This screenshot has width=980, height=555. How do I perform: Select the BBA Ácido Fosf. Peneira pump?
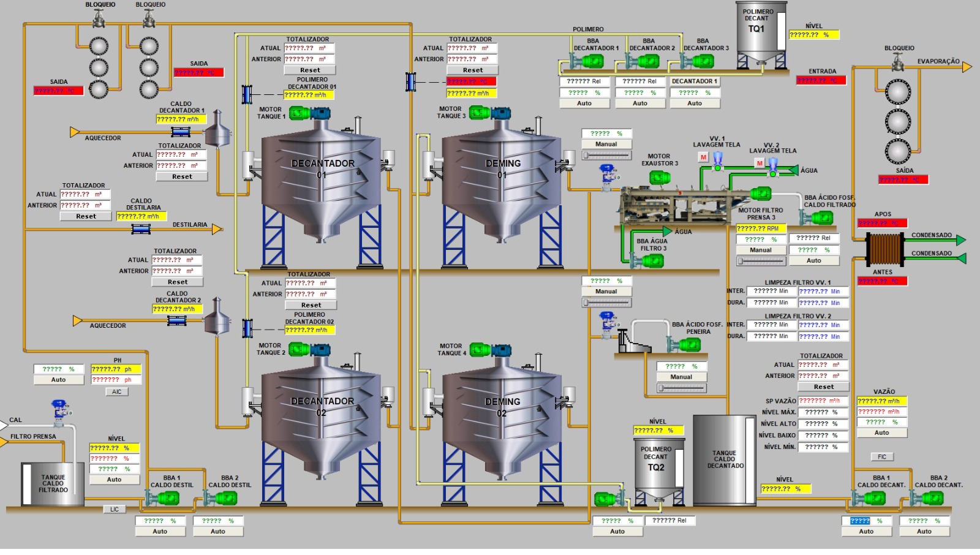(688, 345)
